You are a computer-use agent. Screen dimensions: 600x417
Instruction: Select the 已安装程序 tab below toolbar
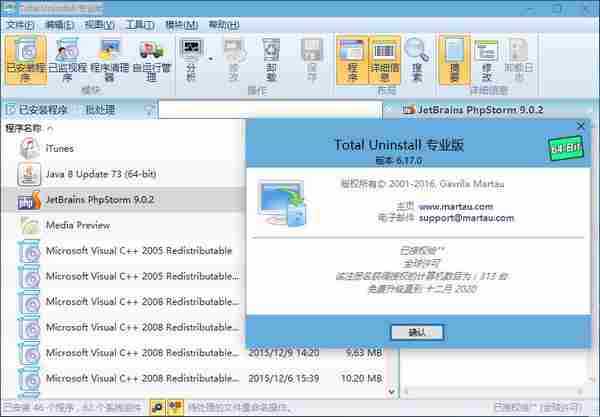(38, 110)
